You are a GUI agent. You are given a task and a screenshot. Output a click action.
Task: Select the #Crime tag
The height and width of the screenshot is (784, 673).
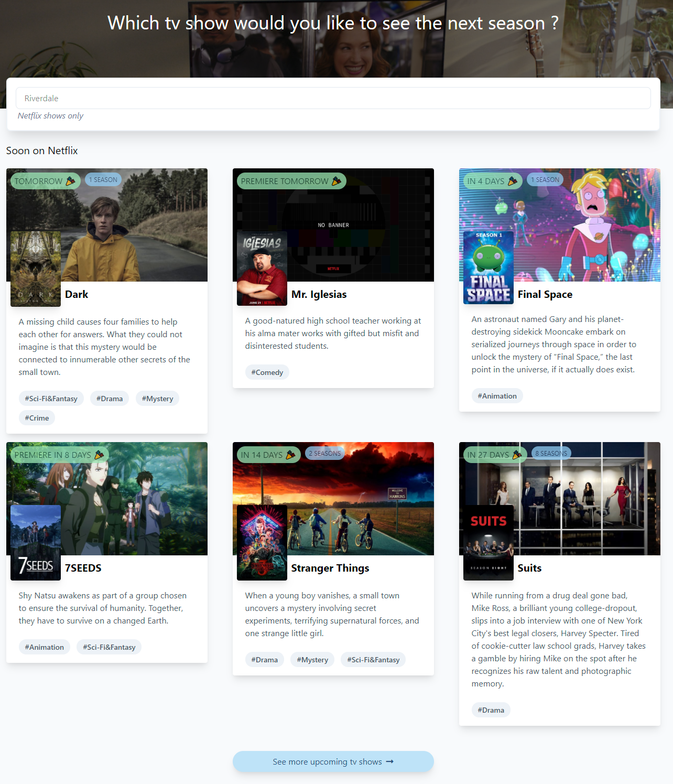(x=37, y=418)
